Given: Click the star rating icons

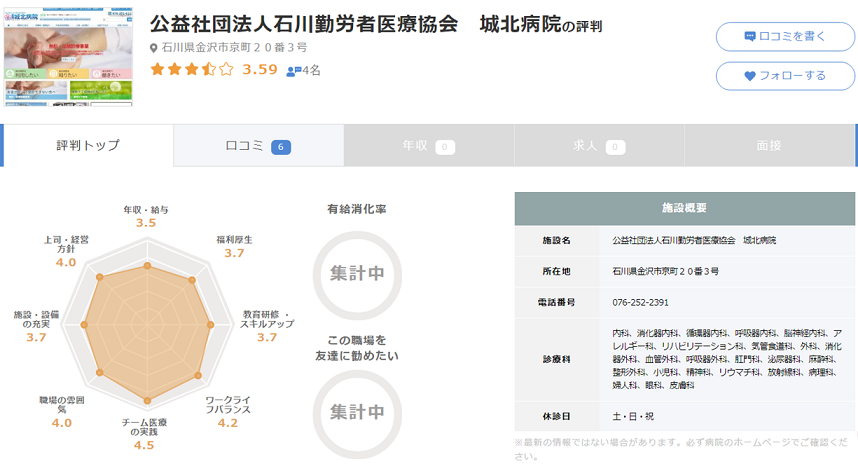Looking at the screenshot, I should coord(191,70).
